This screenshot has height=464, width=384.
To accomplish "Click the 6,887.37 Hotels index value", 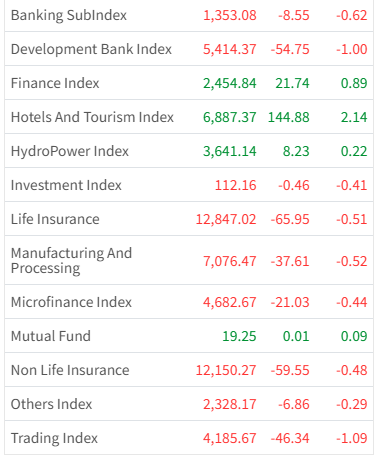I will coord(230,117).
